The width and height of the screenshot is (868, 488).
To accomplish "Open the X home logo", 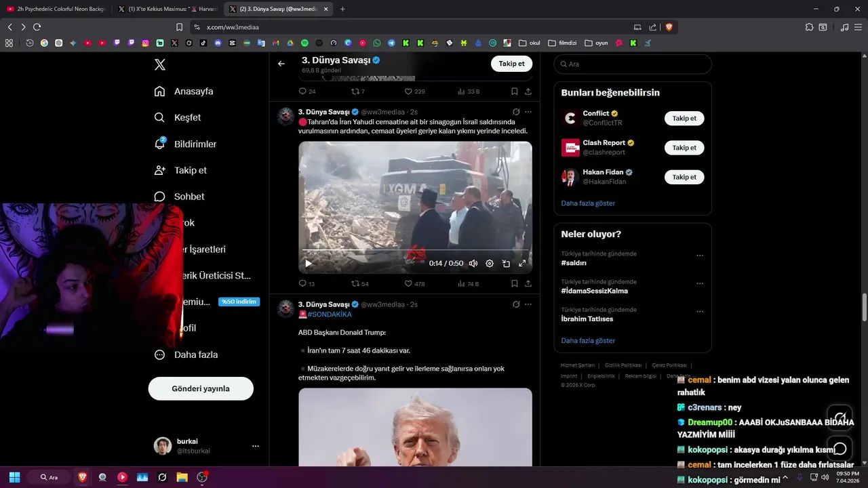I will pyautogui.click(x=160, y=64).
